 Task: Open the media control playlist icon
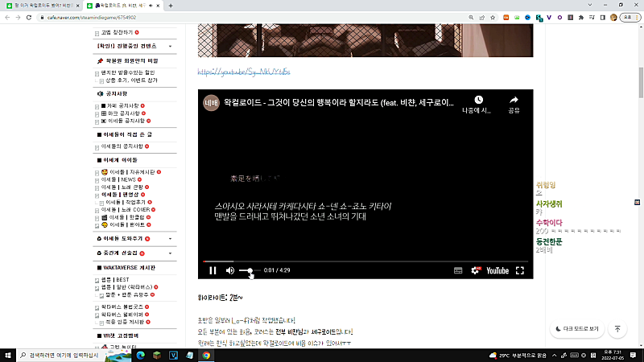coord(592,18)
